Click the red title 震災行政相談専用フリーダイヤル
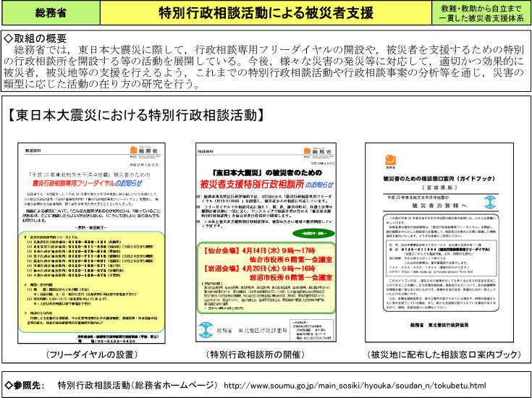 (x=73, y=184)
